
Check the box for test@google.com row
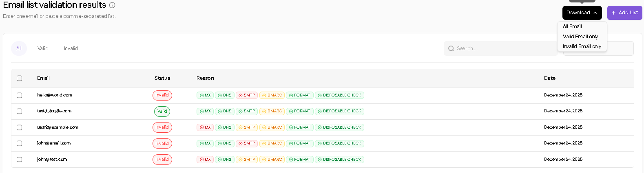(x=19, y=111)
